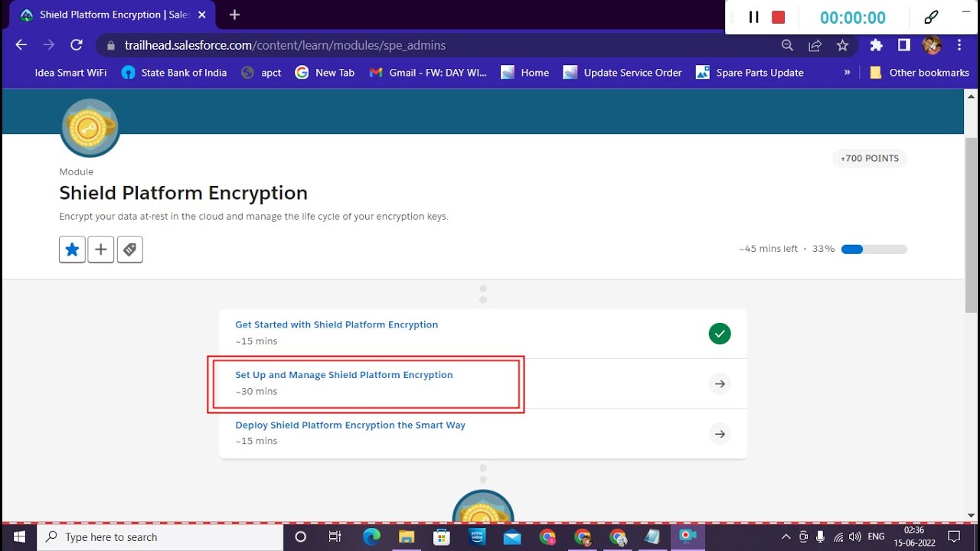980x551 pixels.
Task: Open volume control in system tray
Action: pyautogui.click(x=855, y=536)
